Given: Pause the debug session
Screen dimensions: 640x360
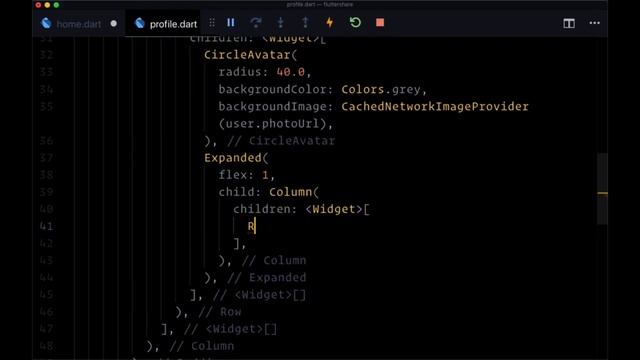Looking at the screenshot, I should (231, 23).
